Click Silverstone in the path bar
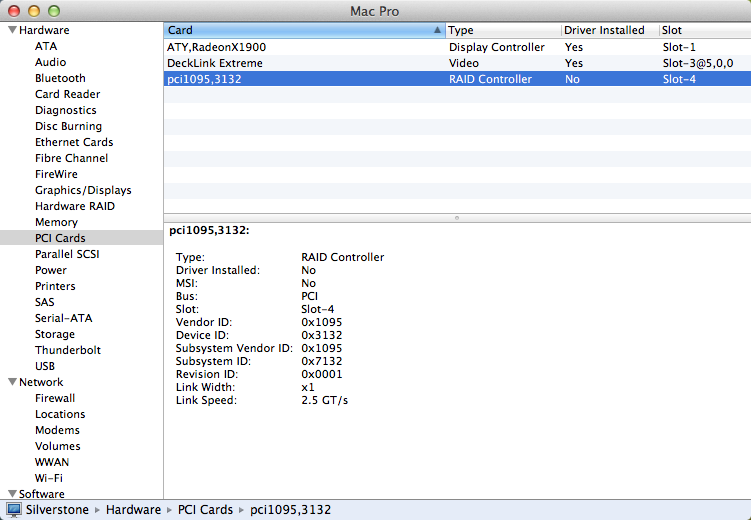 tap(57, 509)
